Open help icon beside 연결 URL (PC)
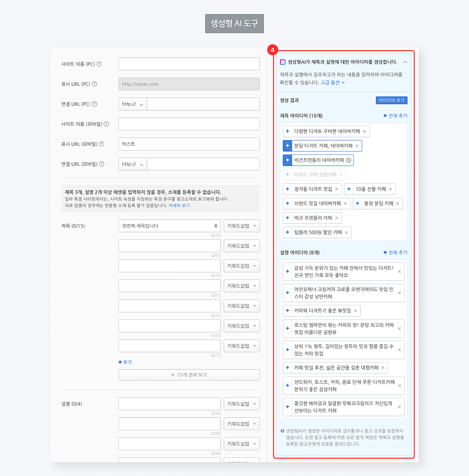The image size is (469, 476). 95,104
